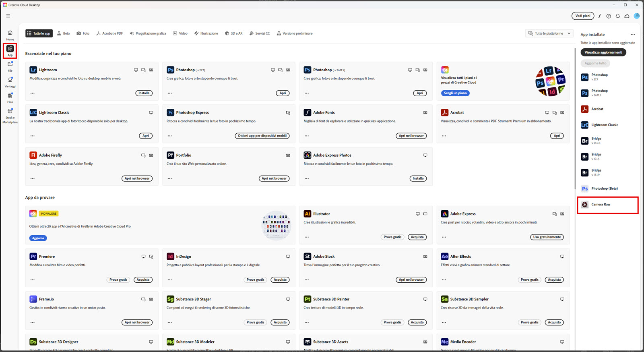This screenshot has width=644, height=352.
Task: Click the Lightroom Classic icon in the installed apps list
Action: (x=585, y=125)
